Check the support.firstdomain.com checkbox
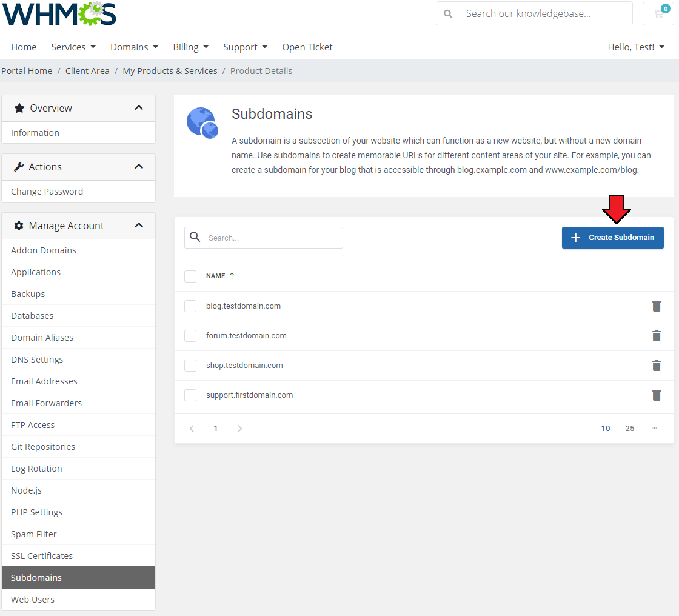The height and width of the screenshot is (616, 679). tap(190, 395)
